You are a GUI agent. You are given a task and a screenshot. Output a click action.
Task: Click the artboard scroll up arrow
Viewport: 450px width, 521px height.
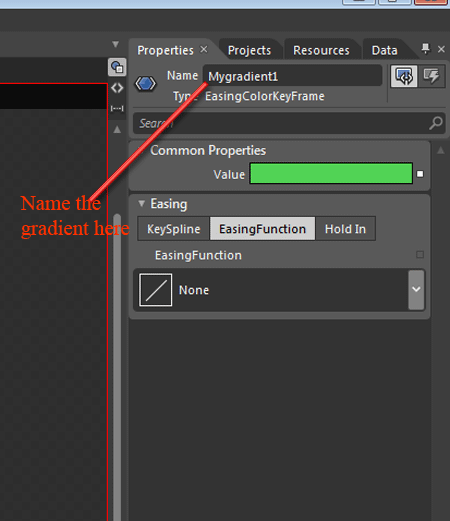pyautogui.click(x=117, y=129)
